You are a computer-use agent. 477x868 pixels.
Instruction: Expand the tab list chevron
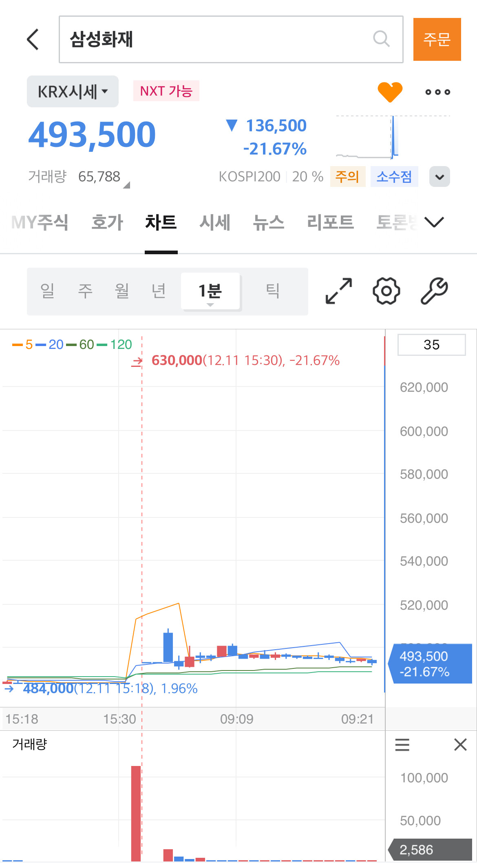click(434, 222)
